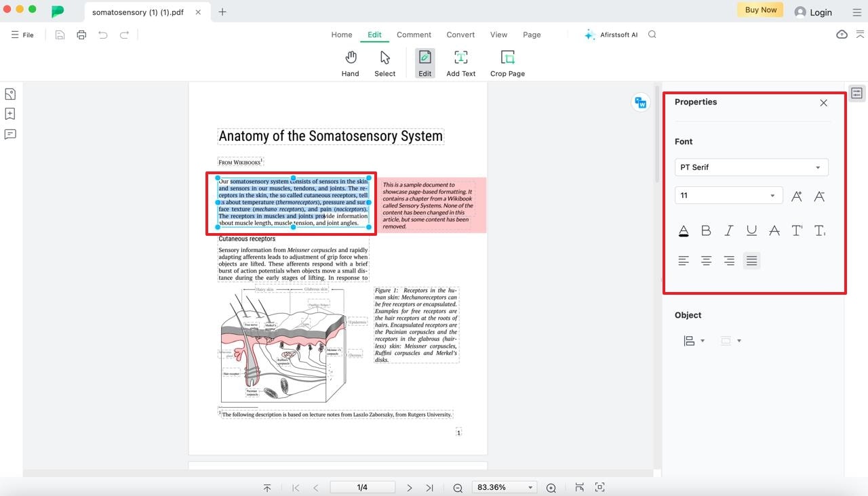Screen dimensions: 868x496
Task: Redo the last action
Action: 124,35
